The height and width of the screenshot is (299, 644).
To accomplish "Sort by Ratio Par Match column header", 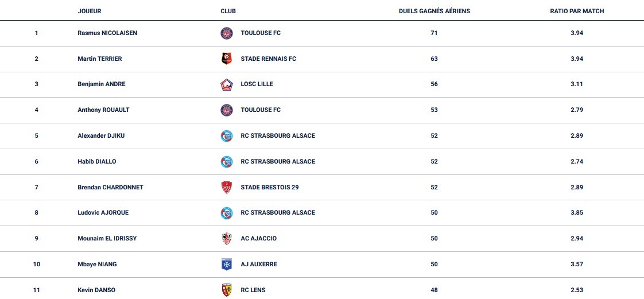I will [x=577, y=11].
